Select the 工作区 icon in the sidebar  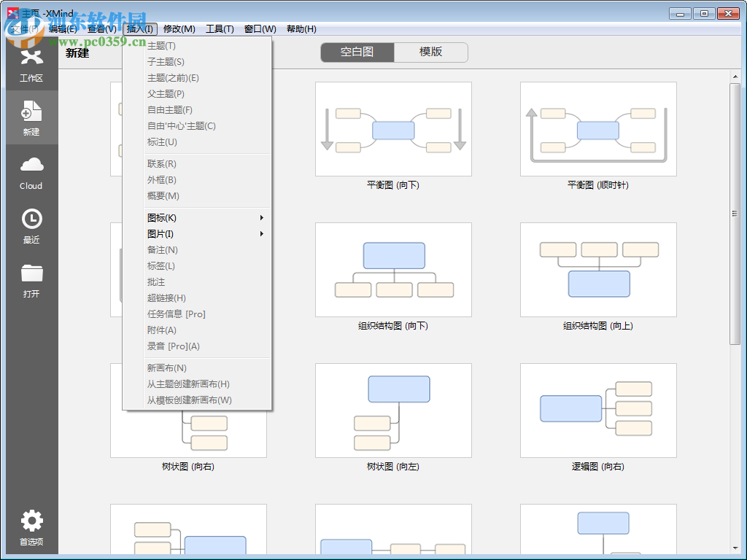(31, 66)
